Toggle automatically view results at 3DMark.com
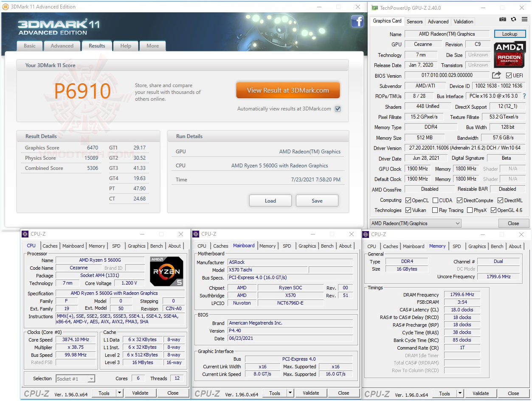 point(338,109)
